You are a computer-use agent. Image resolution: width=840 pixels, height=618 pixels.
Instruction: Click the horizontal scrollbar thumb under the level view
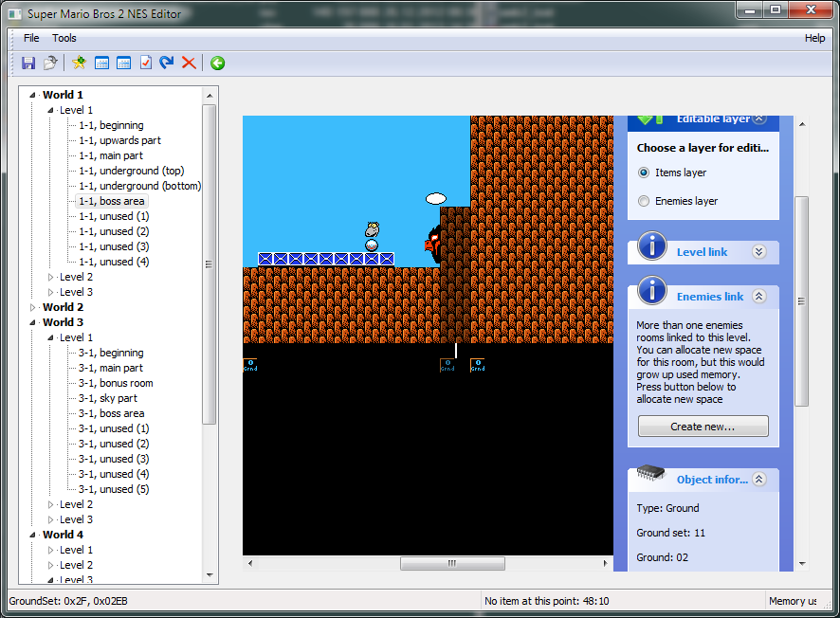pos(452,563)
